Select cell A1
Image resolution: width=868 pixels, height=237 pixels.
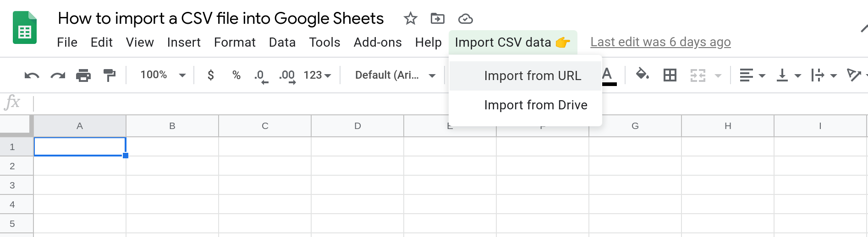[x=80, y=147]
